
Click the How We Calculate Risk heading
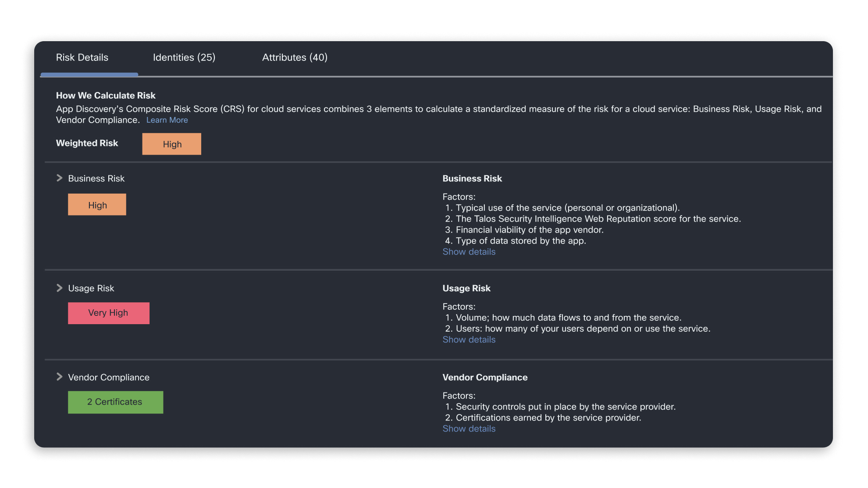click(106, 95)
